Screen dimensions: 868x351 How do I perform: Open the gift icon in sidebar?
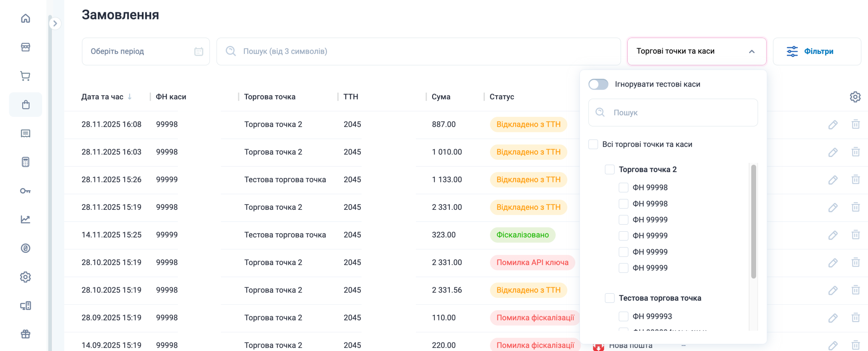(x=25, y=334)
